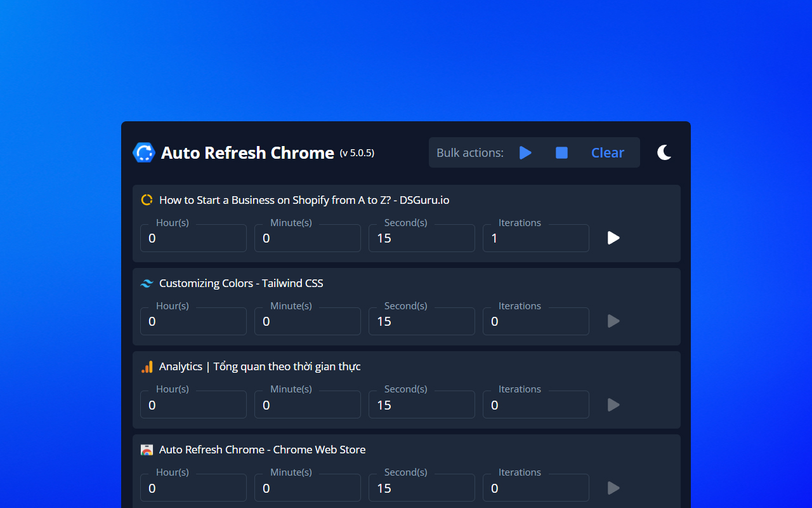Stop all refreshes with Bulk actions stop square
The image size is (812, 508).
click(x=561, y=152)
